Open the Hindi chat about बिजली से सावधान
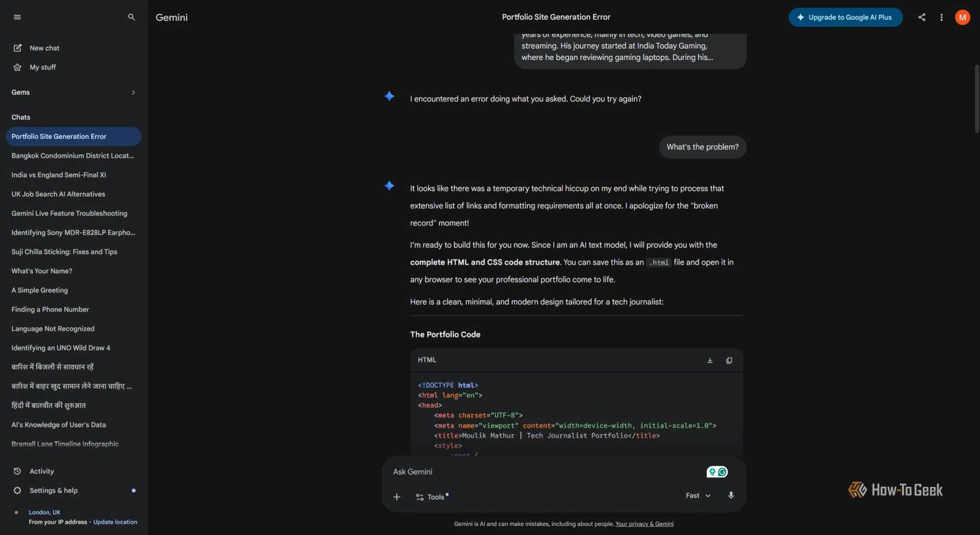Viewport: 980px width, 535px height. point(74,367)
